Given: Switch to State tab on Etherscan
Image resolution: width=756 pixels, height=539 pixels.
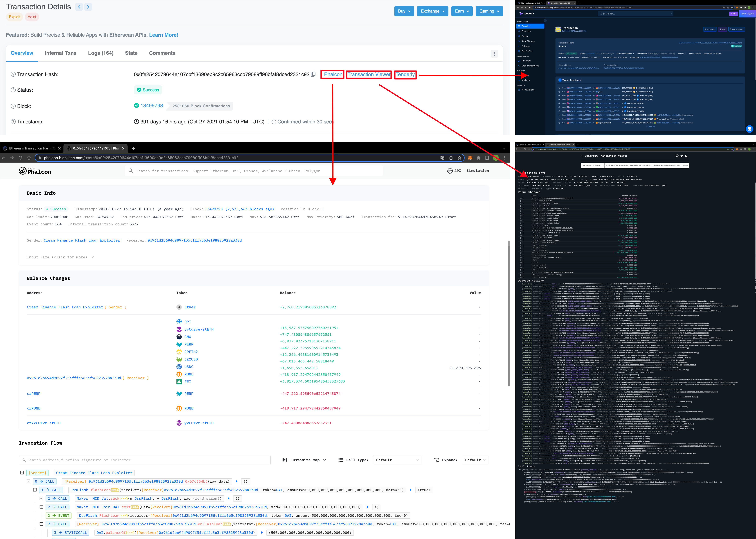Looking at the screenshot, I should click(131, 53).
